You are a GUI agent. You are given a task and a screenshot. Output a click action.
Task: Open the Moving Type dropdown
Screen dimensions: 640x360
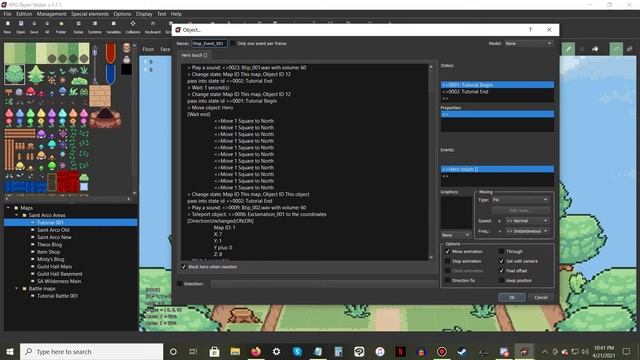tap(520, 200)
